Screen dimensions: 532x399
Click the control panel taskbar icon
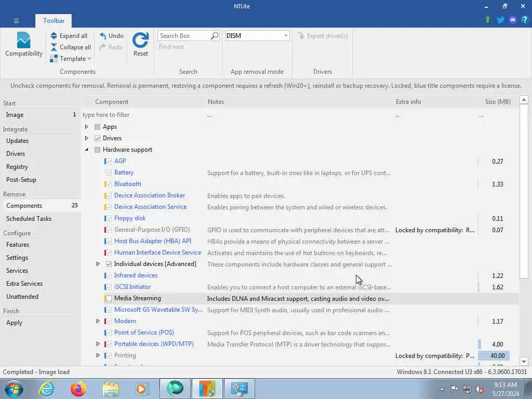click(240, 389)
